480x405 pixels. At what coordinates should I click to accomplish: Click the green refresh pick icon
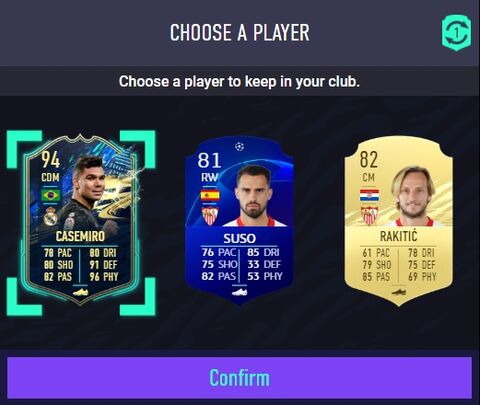click(x=457, y=33)
